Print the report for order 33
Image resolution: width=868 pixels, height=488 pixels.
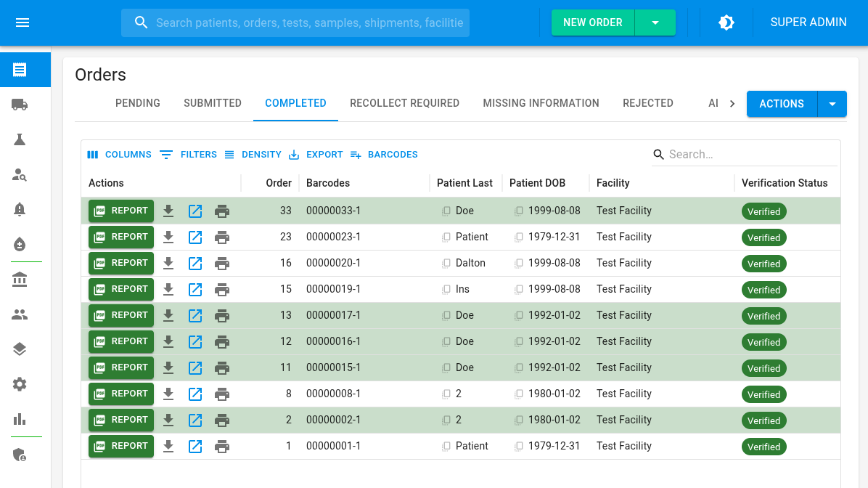221,211
